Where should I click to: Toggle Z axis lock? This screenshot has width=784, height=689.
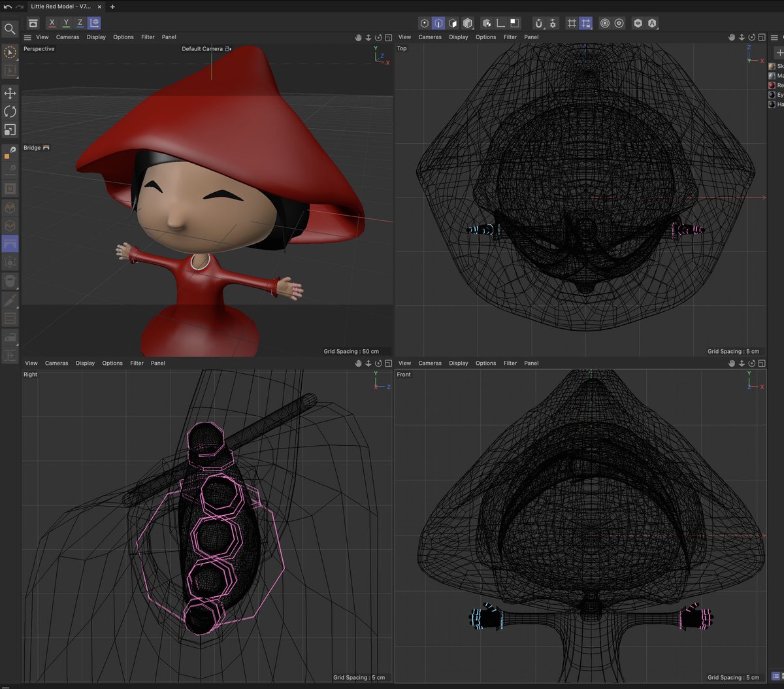(80, 23)
